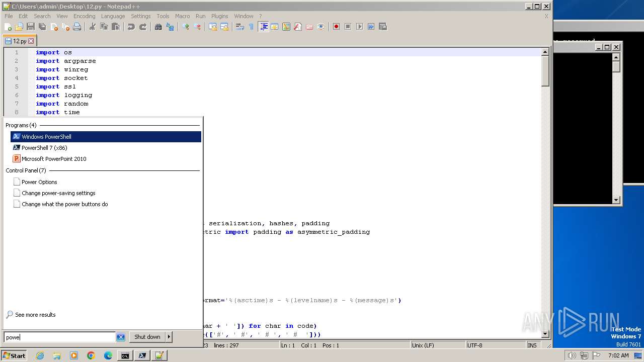Viewport: 644px width, 362px height.
Task: Click the Save All toolbar icon
Action: pyautogui.click(x=42, y=27)
